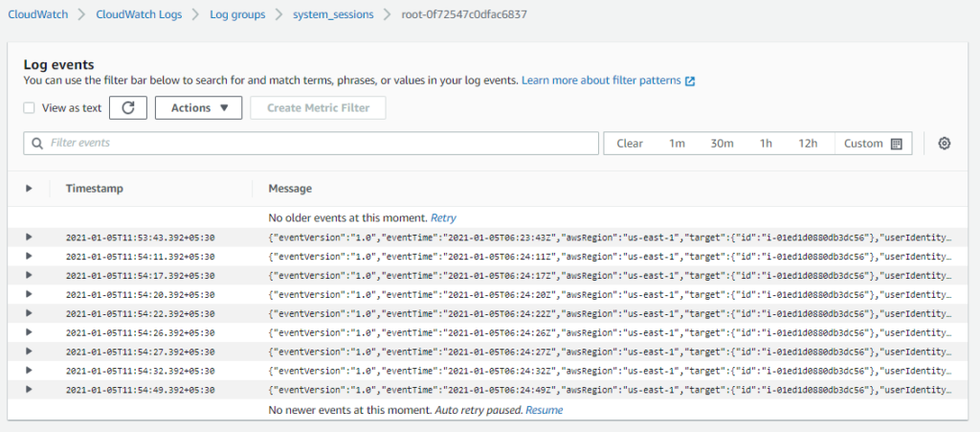Click Resume to restart auto retry
Image resolution: width=980 pixels, height=432 pixels.
tap(544, 410)
